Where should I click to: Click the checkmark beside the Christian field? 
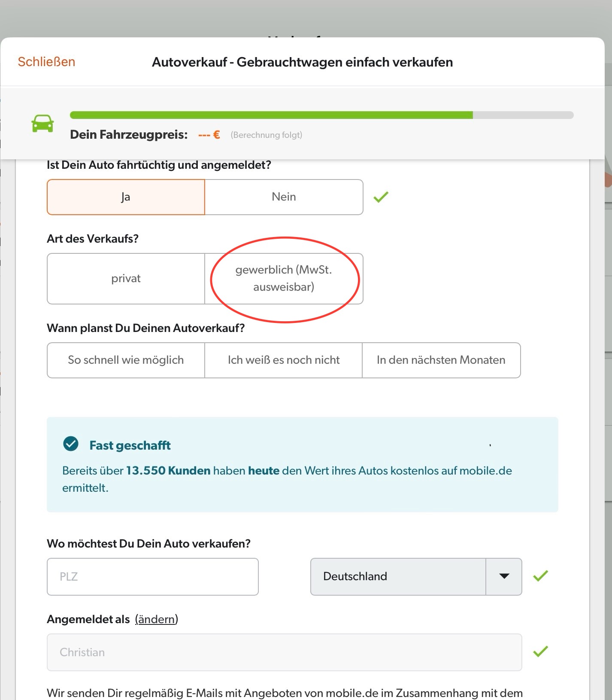[x=540, y=651]
